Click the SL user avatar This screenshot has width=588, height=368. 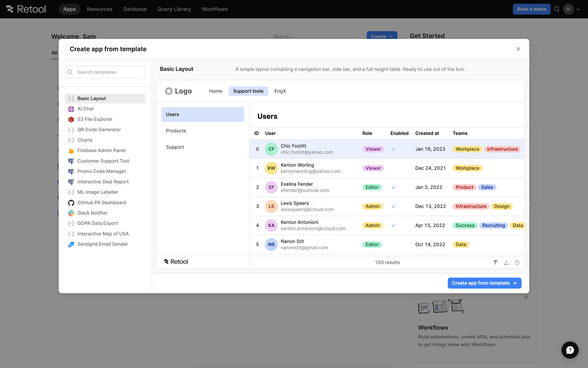tap(568, 9)
